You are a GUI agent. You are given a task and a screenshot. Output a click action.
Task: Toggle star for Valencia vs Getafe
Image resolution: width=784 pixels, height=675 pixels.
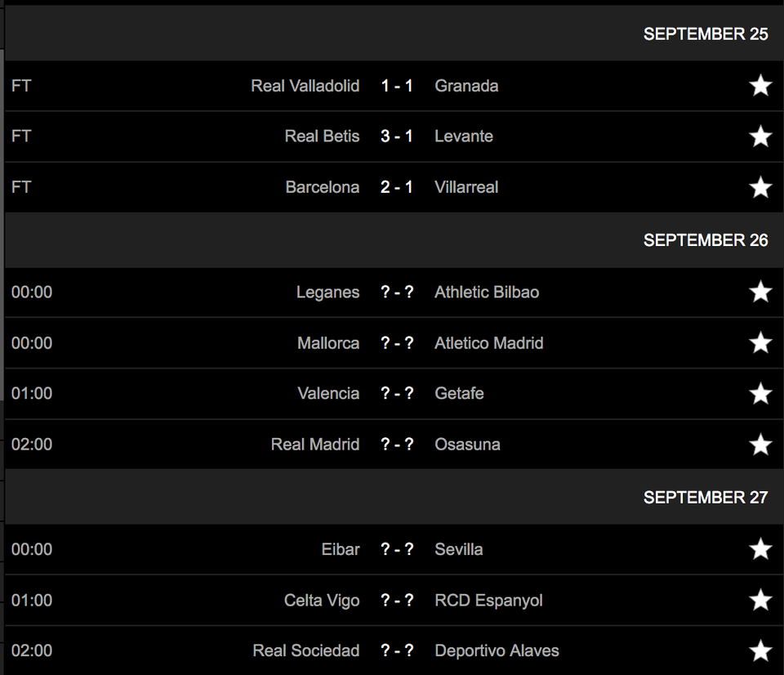tap(760, 393)
